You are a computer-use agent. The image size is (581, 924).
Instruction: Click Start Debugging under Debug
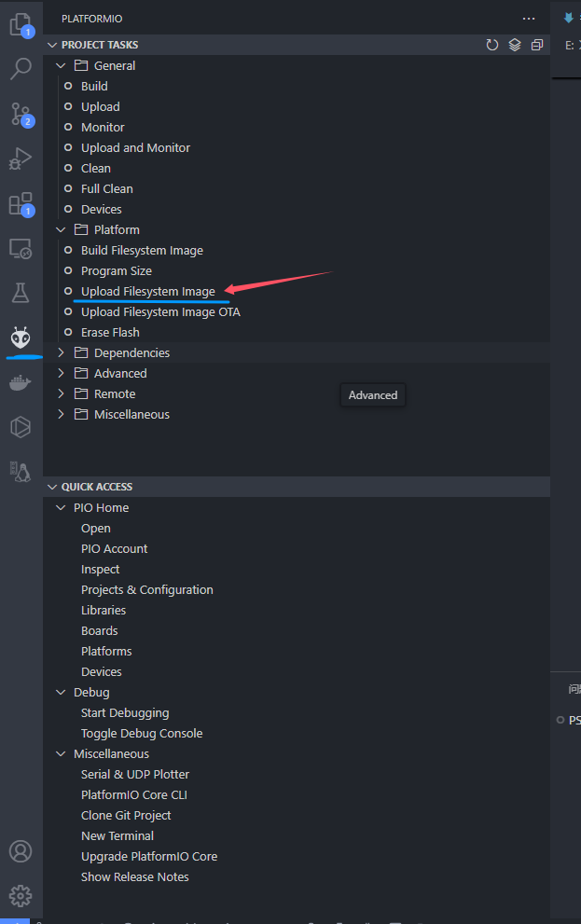(x=125, y=713)
